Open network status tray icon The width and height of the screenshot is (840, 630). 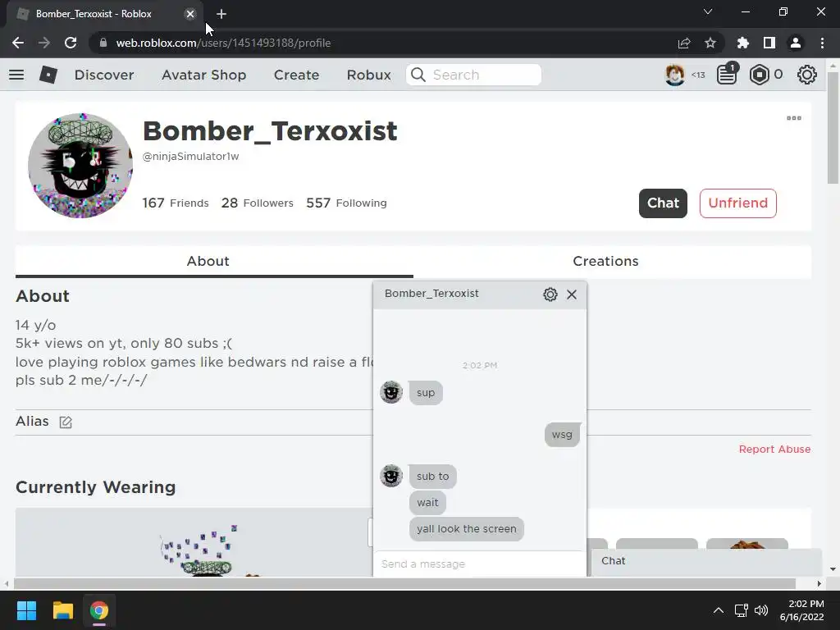click(742, 610)
